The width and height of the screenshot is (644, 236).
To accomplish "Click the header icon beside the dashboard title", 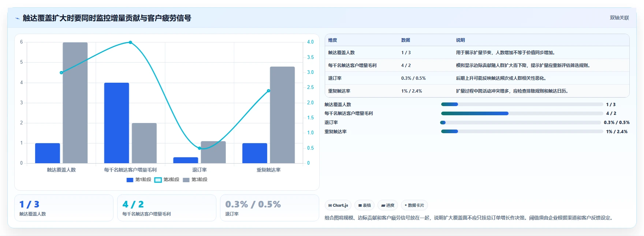I will tap(17, 18).
